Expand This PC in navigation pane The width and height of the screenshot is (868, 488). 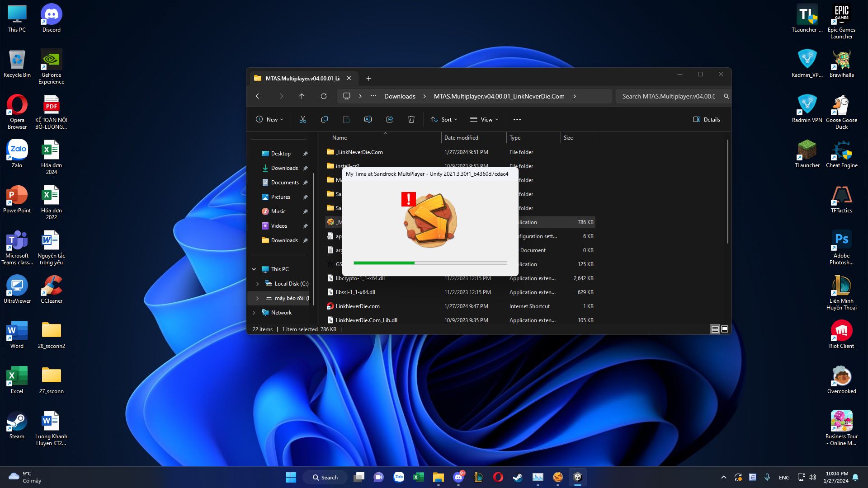click(254, 269)
